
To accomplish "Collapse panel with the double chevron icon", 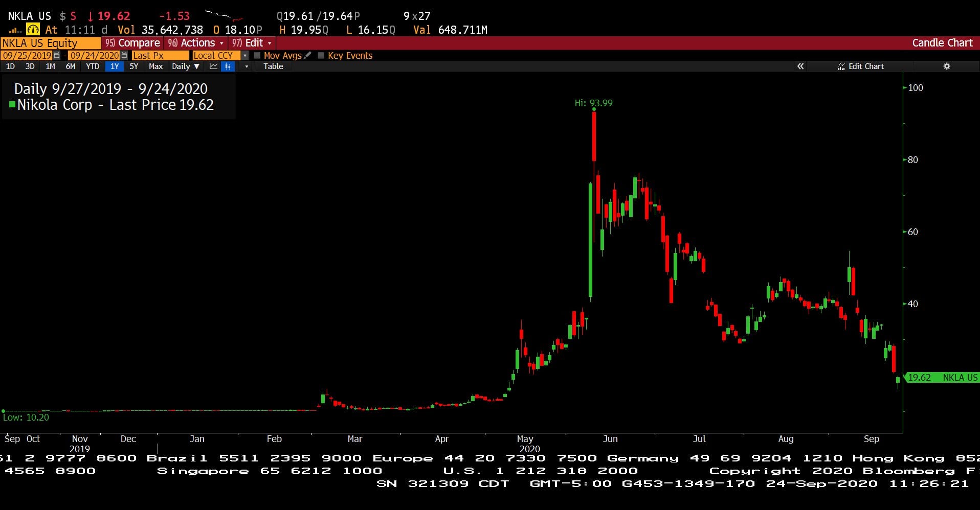I will (x=800, y=66).
